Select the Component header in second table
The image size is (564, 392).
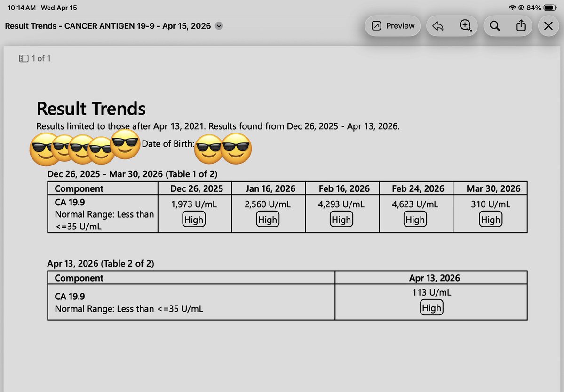point(79,278)
